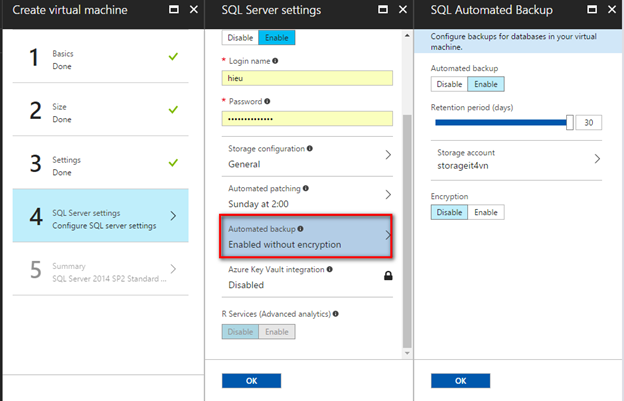The height and width of the screenshot is (401, 624).
Task: Click the Automated patching info icon
Action: [x=306, y=188]
